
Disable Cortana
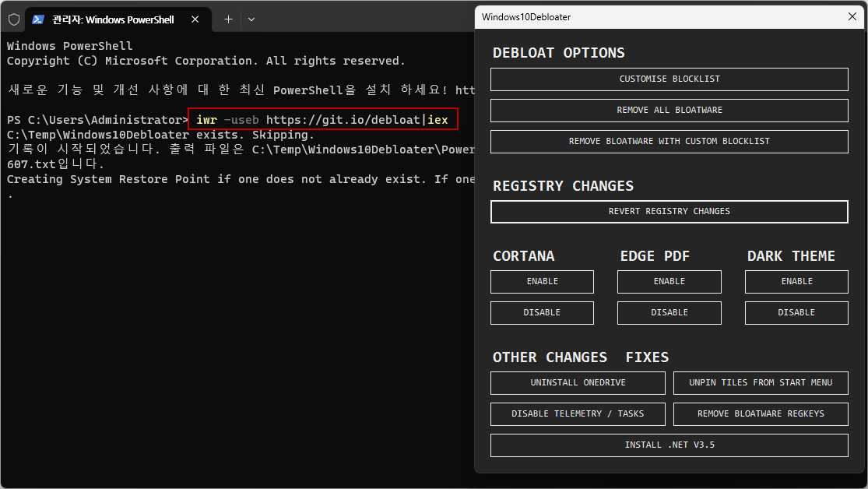point(542,312)
